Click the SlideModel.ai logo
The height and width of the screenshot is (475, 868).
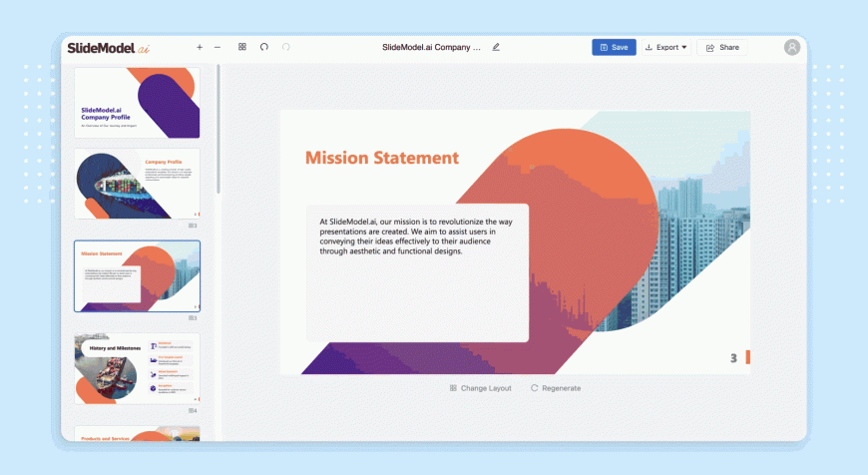(109, 48)
